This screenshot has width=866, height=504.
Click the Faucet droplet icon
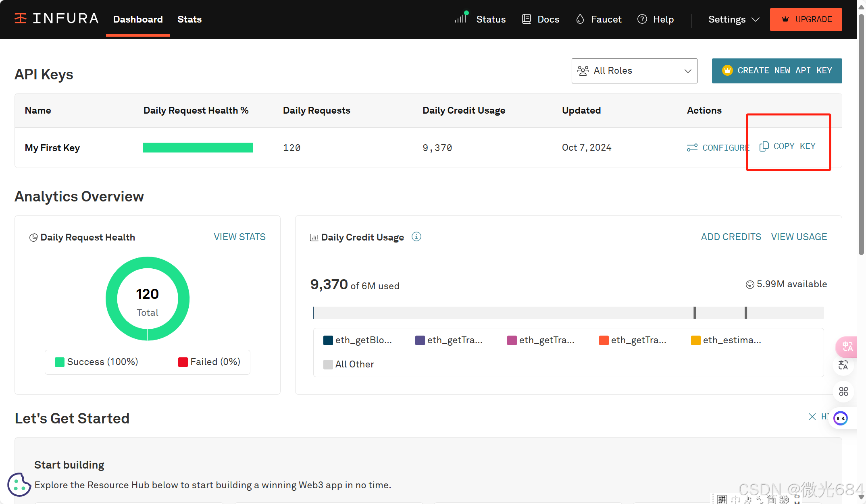click(580, 19)
